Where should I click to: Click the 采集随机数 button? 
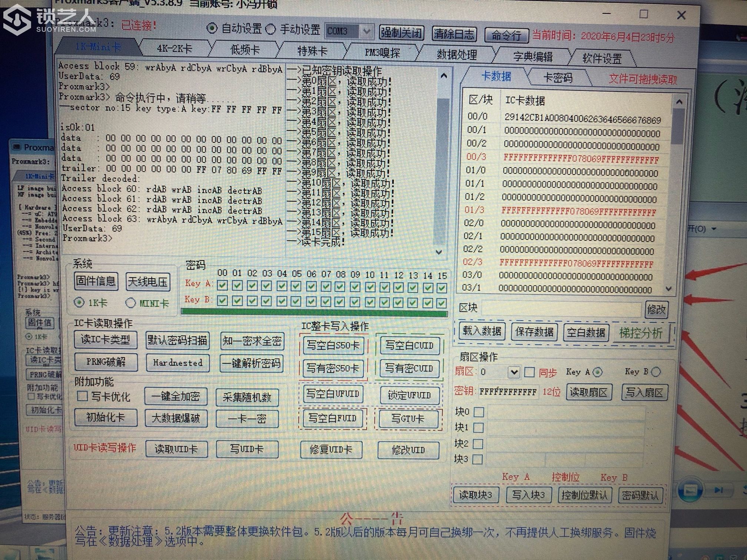(x=247, y=397)
